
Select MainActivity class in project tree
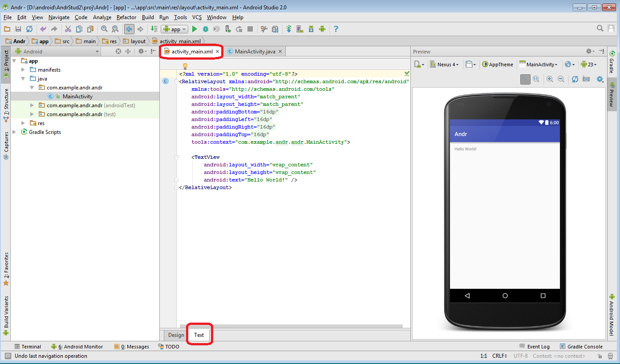click(77, 97)
